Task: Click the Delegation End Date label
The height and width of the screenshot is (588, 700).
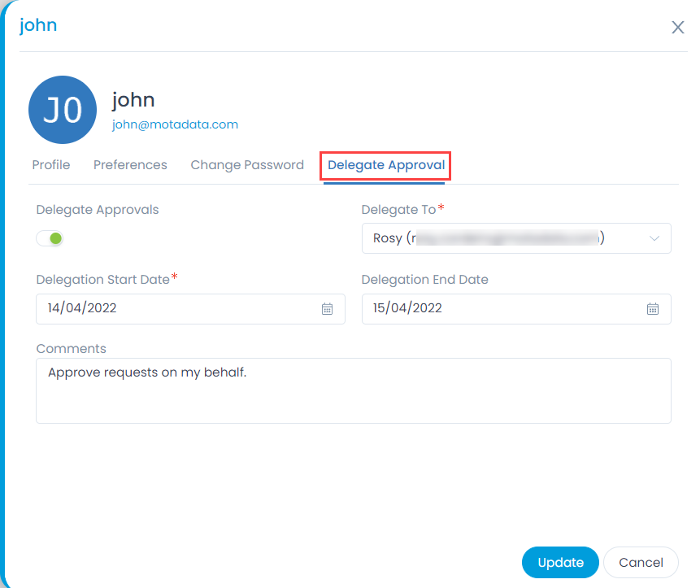Action: 424,280
